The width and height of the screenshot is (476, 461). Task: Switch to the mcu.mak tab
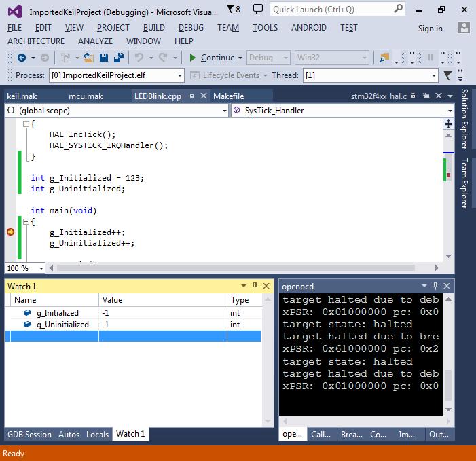tap(86, 96)
